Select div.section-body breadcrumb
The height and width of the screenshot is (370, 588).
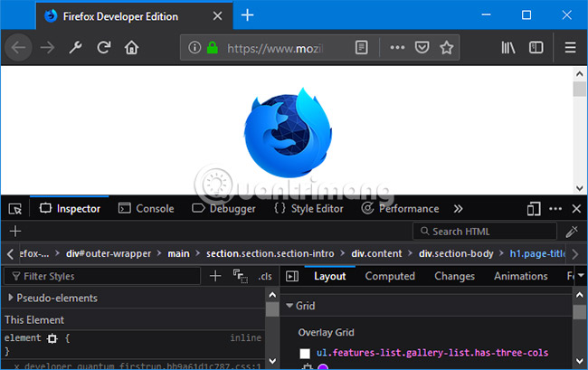456,254
